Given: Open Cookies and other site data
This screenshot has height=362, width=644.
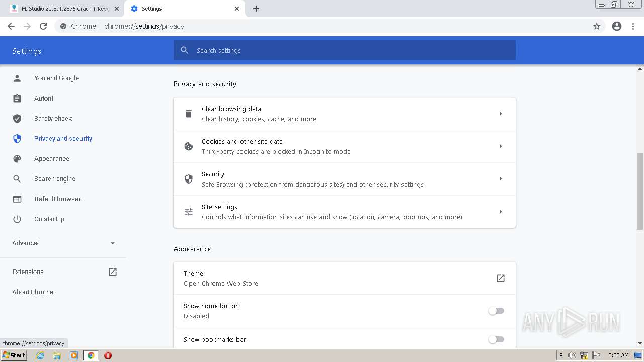Looking at the screenshot, I should (x=345, y=146).
